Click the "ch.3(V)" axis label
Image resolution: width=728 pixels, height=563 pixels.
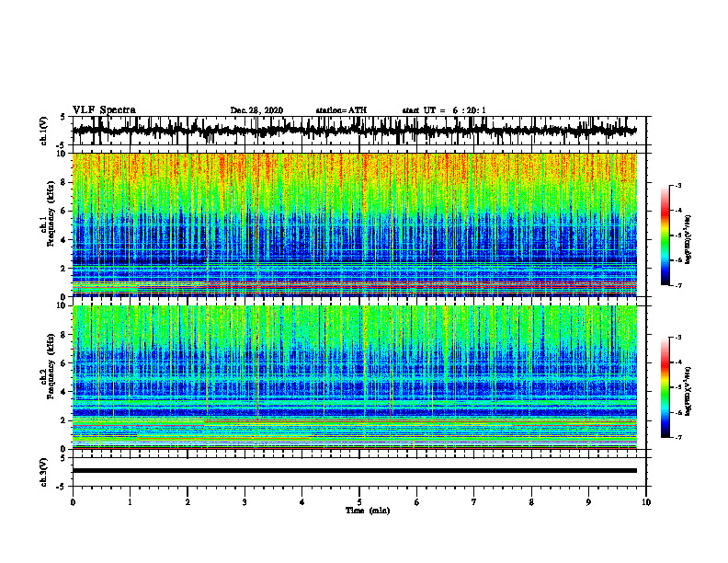click(x=43, y=472)
